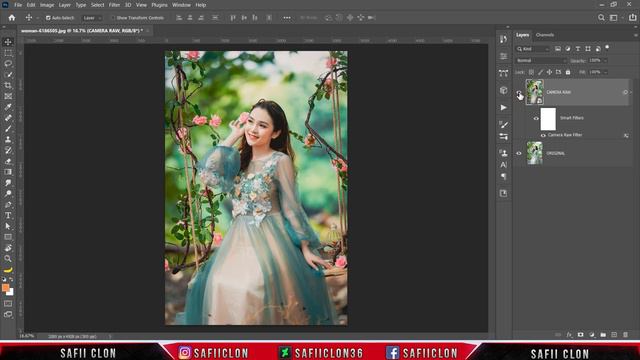Screen dimensions: 640x360
Task: Toggle lock all padlock for layer
Action: pyautogui.click(x=568, y=72)
